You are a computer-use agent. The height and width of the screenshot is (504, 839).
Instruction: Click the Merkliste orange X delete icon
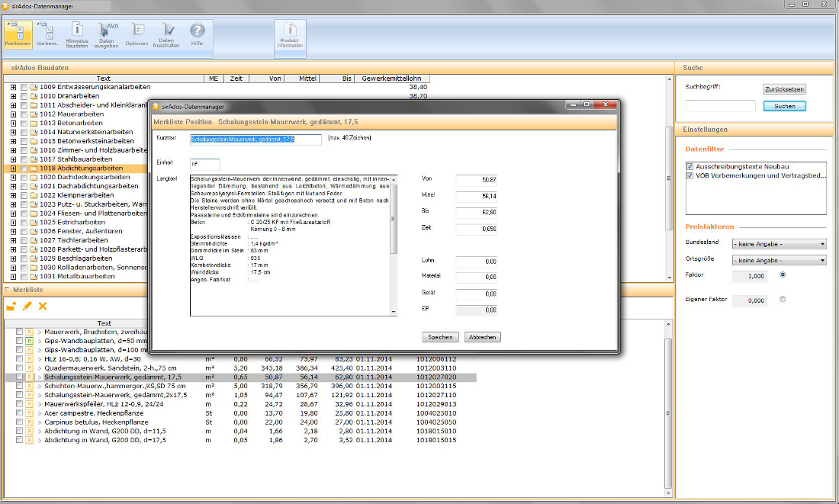[43, 306]
